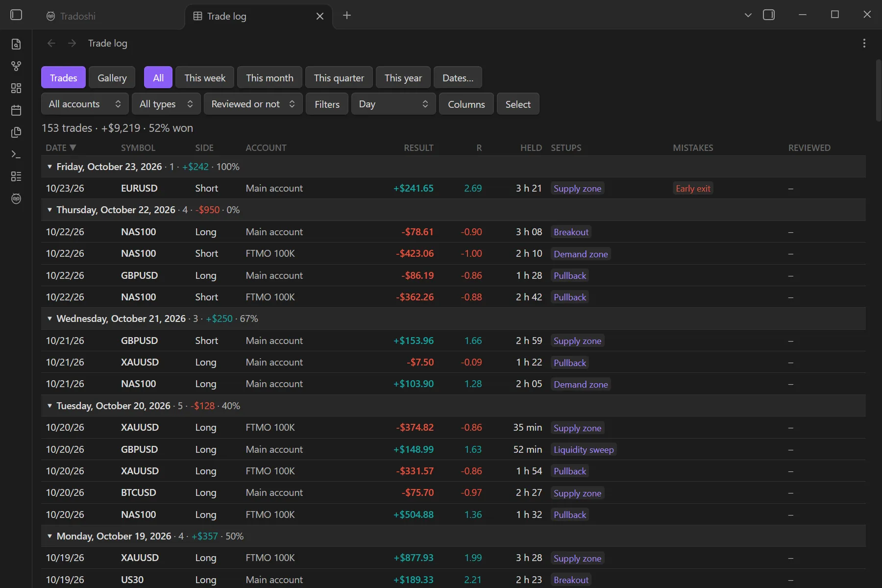The image size is (882, 588).
Task: Click the Liquidity sweep setup tag
Action: (583, 449)
